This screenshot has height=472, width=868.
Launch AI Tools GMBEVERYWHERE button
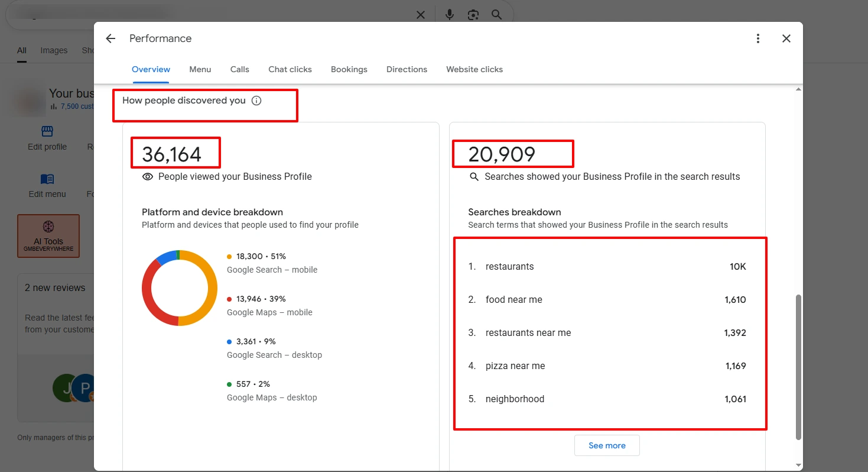(48, 236)
